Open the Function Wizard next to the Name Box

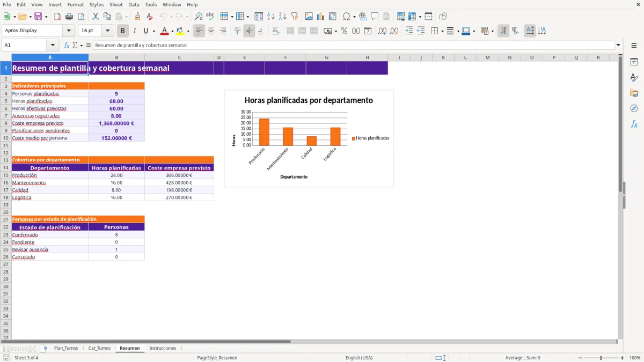pyautogui.click(x=67, y=45)
